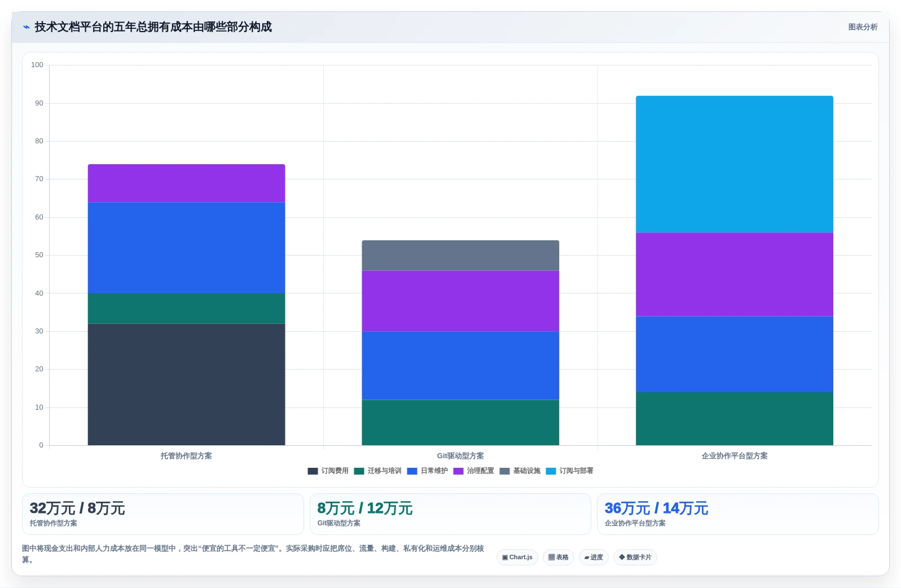Screen dimensions: 901x588
Task: Click the y-axis value 100
Action: [x=37, y=65]
